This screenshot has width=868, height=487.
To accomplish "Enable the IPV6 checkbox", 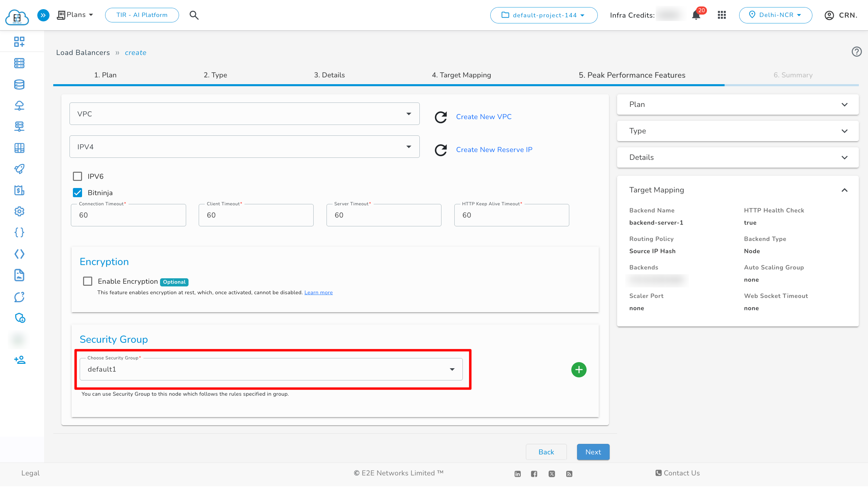I will click(77, 176).
